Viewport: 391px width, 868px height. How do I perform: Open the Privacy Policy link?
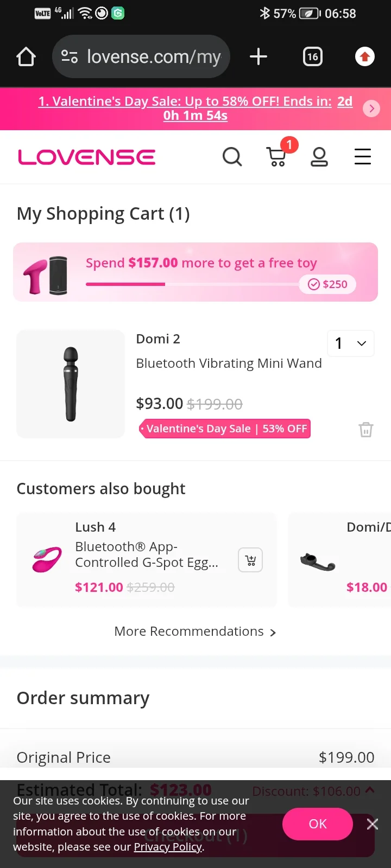coord(168,847)
